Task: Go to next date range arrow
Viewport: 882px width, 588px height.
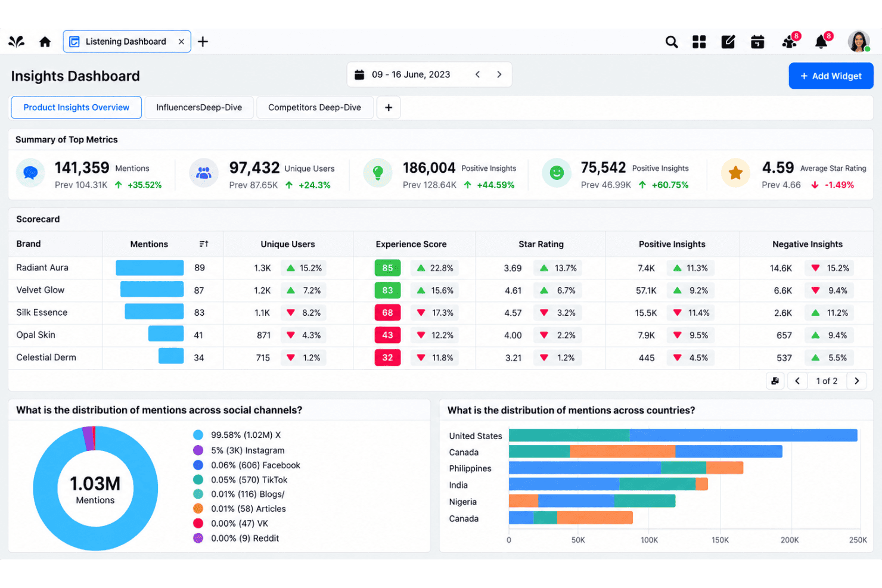Action: [x=499, y=74]
